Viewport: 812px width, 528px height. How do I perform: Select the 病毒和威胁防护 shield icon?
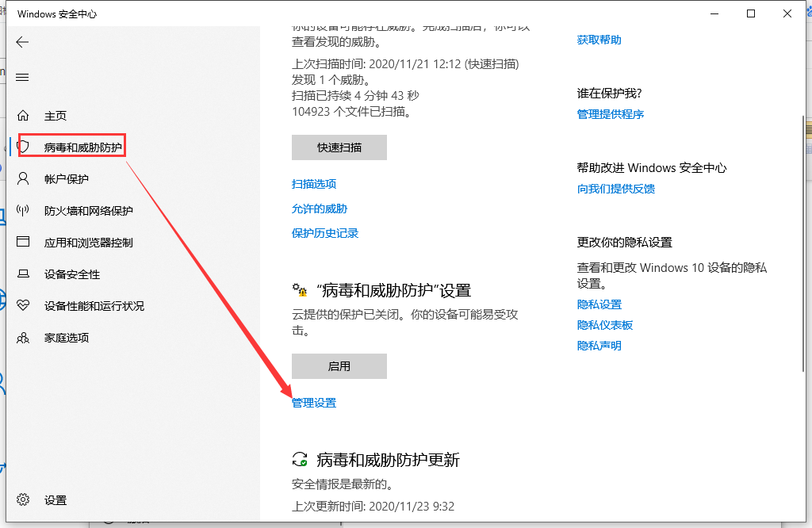(x=24, y=147)
